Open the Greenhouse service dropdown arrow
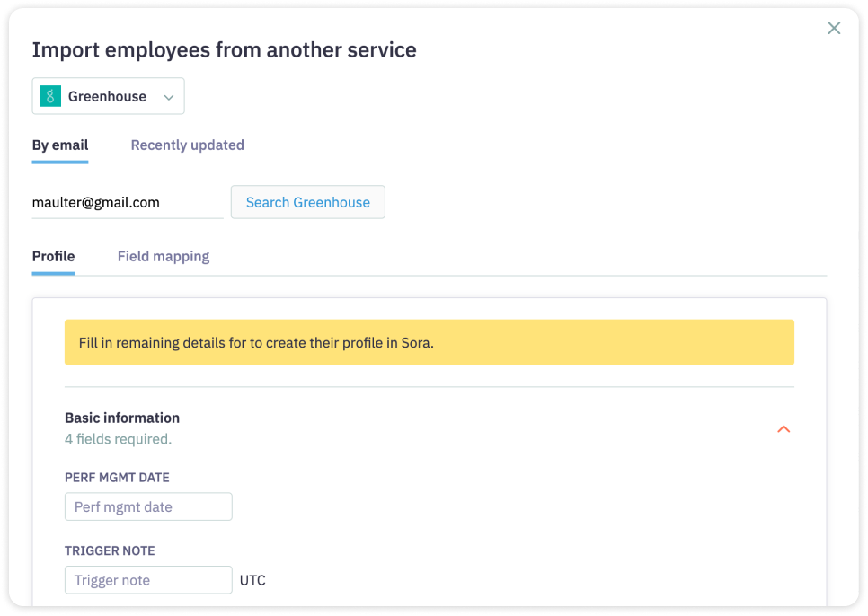 [169, 97]
